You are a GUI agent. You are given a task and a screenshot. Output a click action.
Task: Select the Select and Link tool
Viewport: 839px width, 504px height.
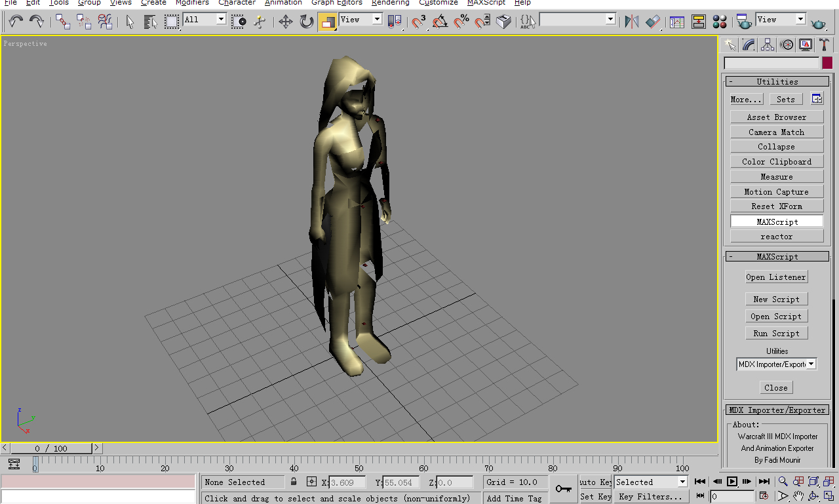pos(63,22)
